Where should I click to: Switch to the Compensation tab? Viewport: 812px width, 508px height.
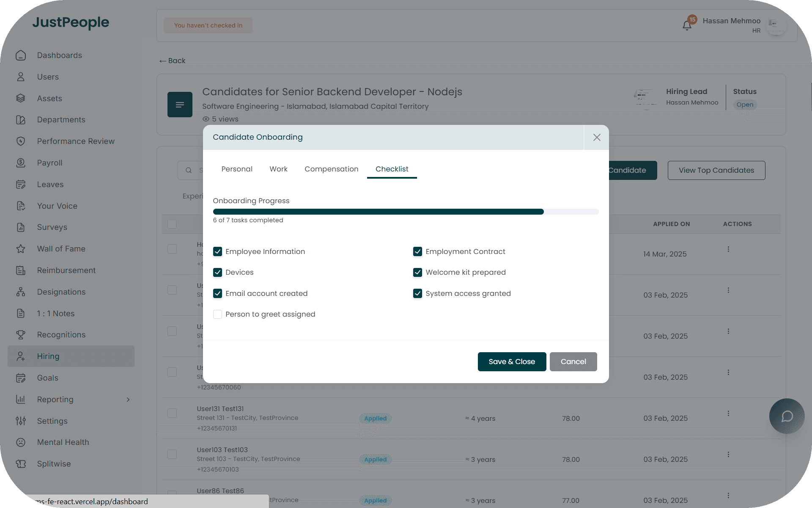tap(331, 169)
